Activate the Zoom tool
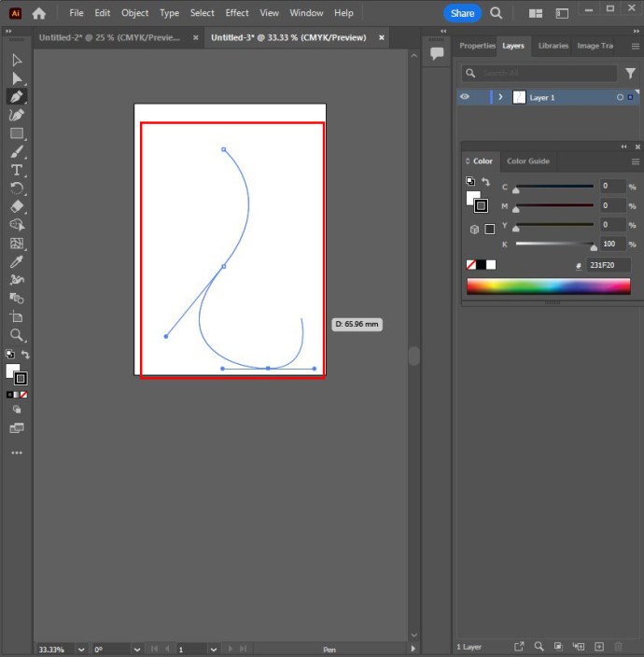Viewport: 644px width, 657px height. coord(17,334)
